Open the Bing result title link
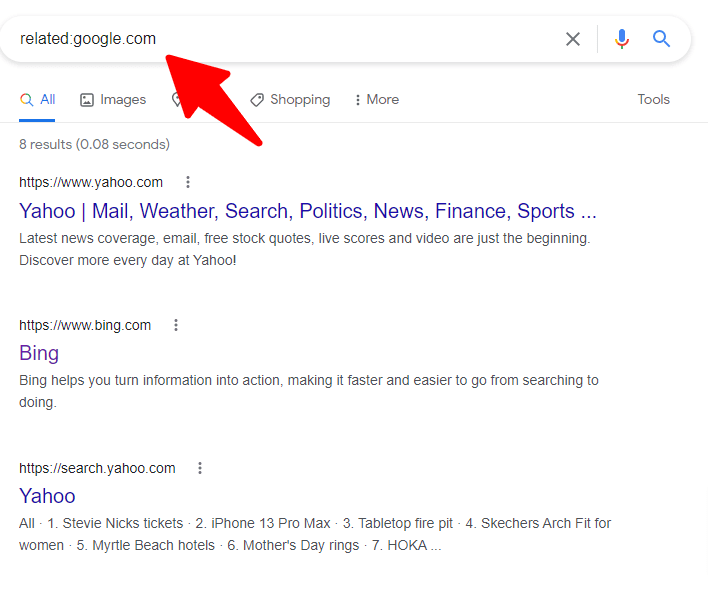The height and width of the screenshot is (594, 708). click(x=39, y=353)
